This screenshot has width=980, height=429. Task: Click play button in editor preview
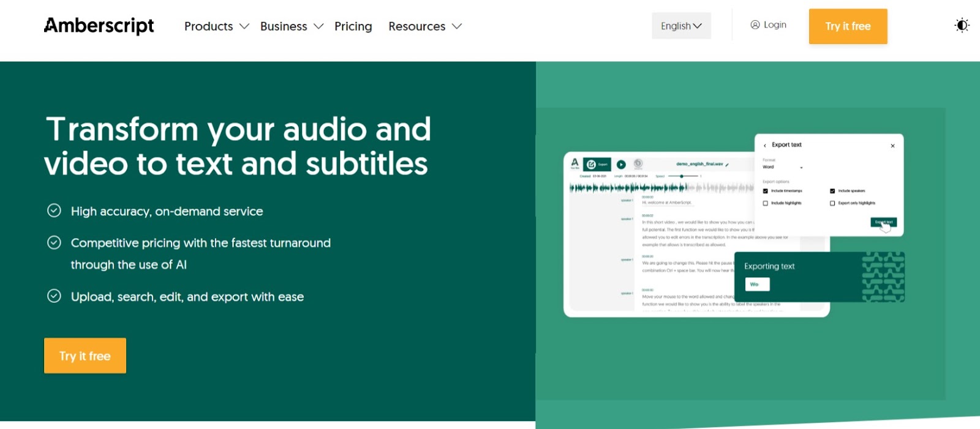tap(621, 164)
